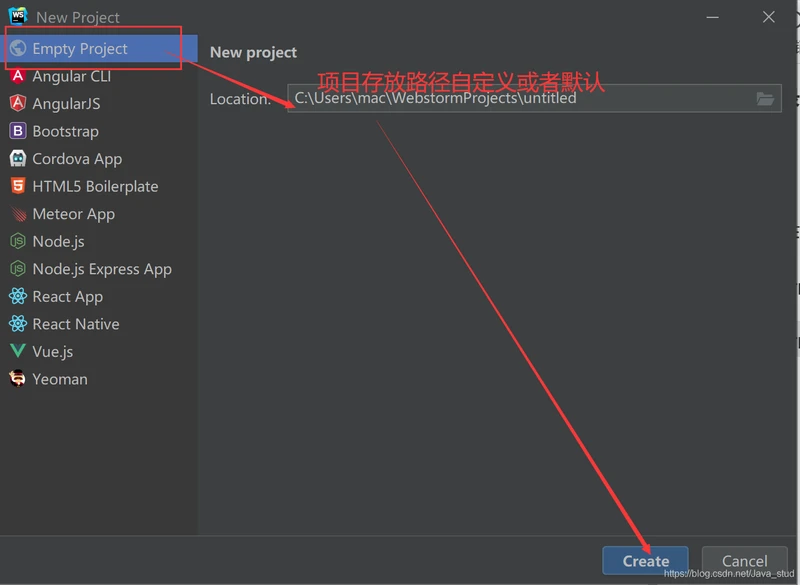Select Empty Project in the list
Image resolution: width=800 pixels, height=585 pixels.
coord(80,49)
